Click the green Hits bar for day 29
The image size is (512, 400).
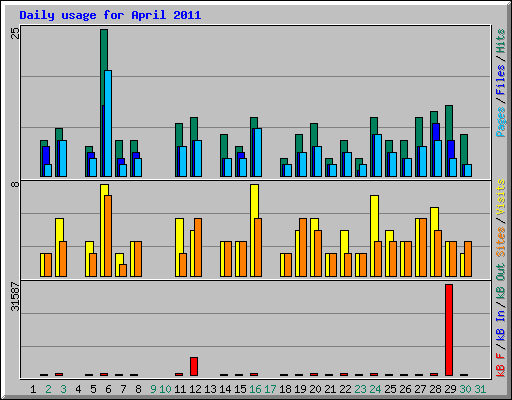click(449, 123)
